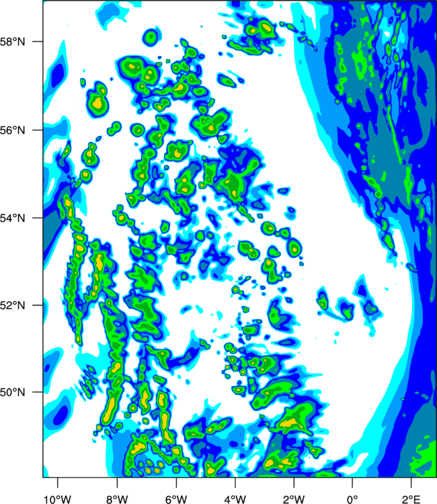Select the 8°W longitude axis label

pos(117,499)
